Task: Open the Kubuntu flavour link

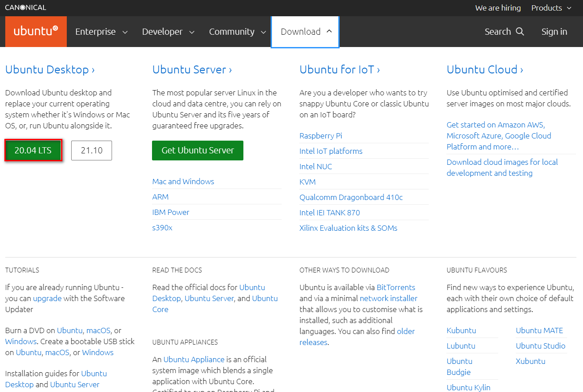Action: (x=461, y=330)
